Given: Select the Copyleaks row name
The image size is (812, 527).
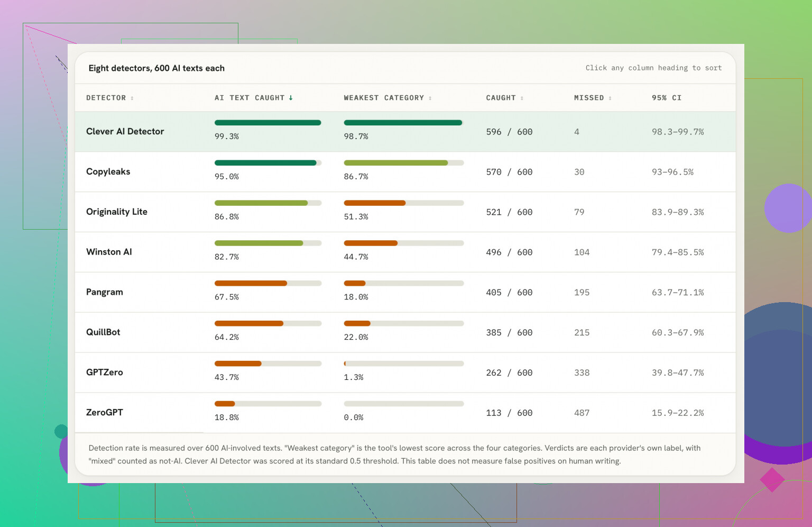Looking at the screenshot, I should click(x=108, y=171).
